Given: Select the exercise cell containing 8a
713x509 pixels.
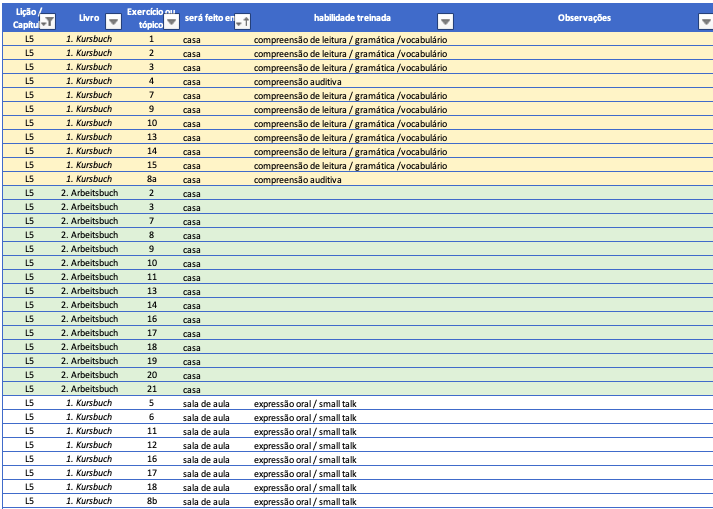Looking at the screenshot, I should tap(151, 180).
